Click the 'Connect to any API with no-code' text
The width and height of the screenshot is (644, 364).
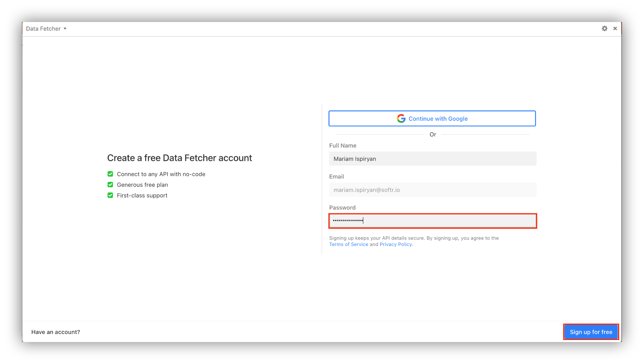pyautogui.click(x=161, y=174)
